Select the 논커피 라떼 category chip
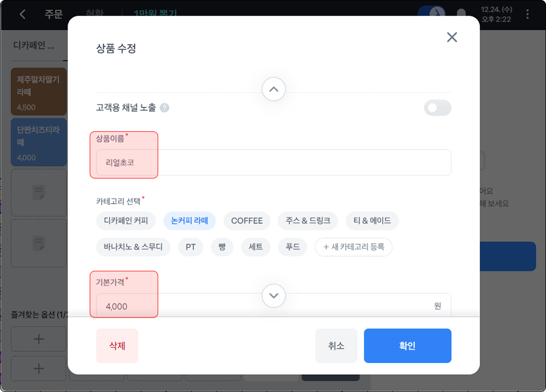546x392 pixels. [x=190, y=221]
